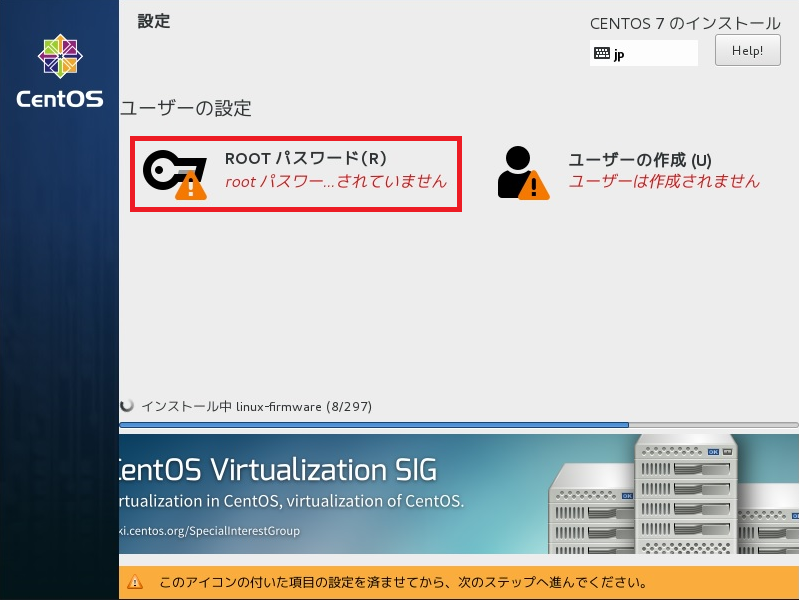
Task: Click the server rack image in banner
Action: (x=673, y=494)
